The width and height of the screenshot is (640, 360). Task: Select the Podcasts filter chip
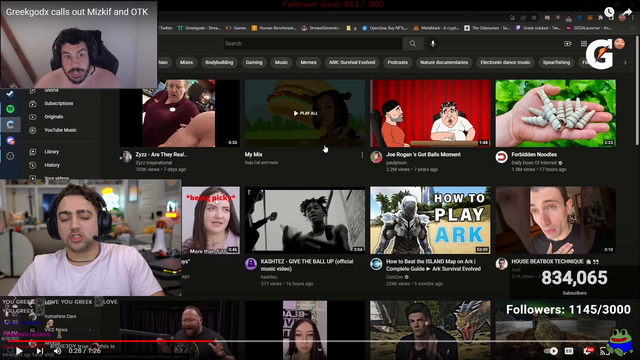point(398,62)
